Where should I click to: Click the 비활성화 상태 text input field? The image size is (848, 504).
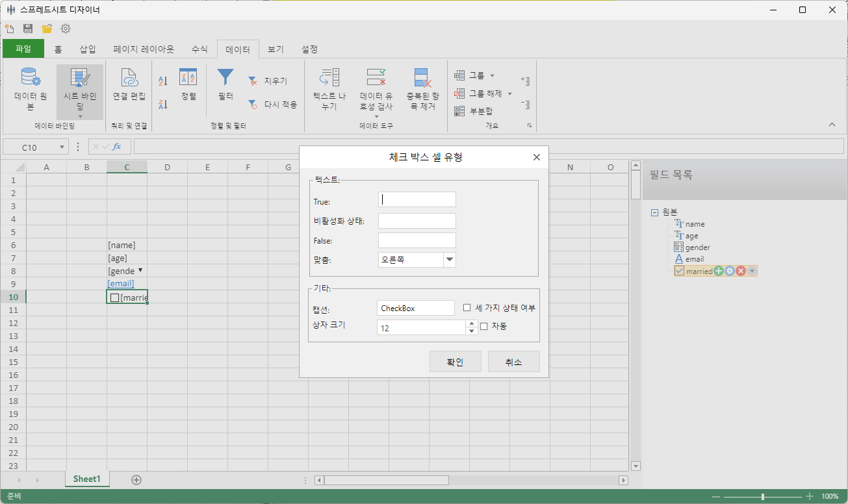click(x=417, y=221)
